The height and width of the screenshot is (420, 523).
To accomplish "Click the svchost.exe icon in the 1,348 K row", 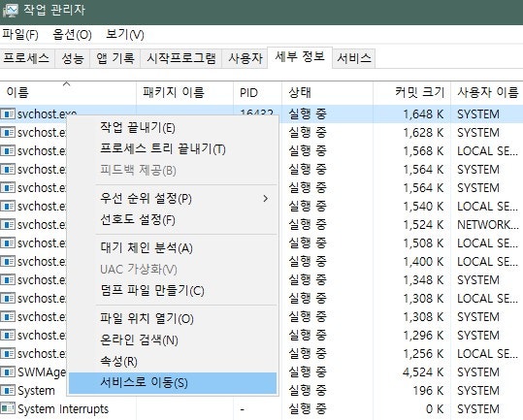I will pyautogui.click(x=8, y=279).
